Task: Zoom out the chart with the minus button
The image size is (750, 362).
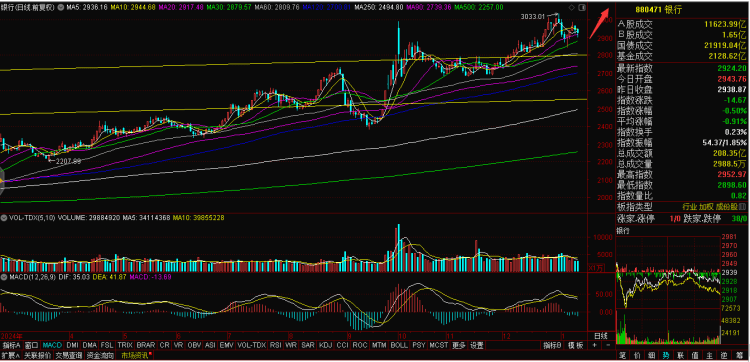Action: (x=608, y=345)
